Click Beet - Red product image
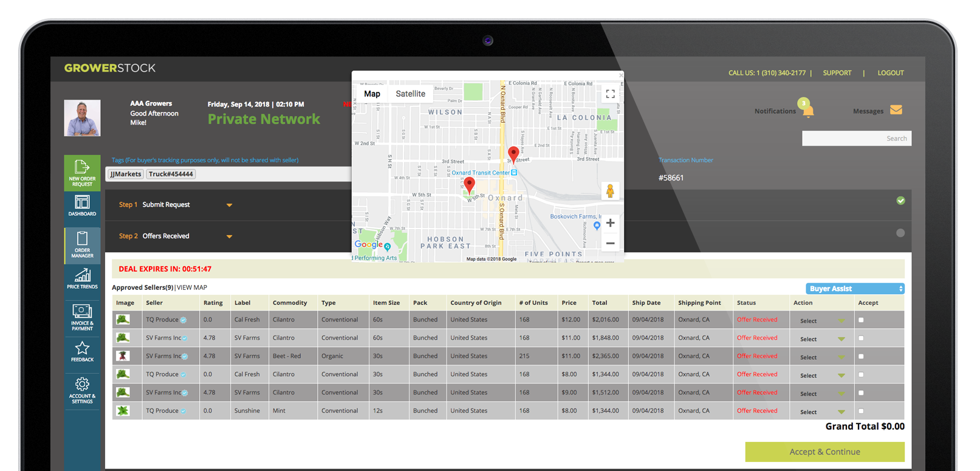This screenshot has height=471, width=980. [123, 356]
